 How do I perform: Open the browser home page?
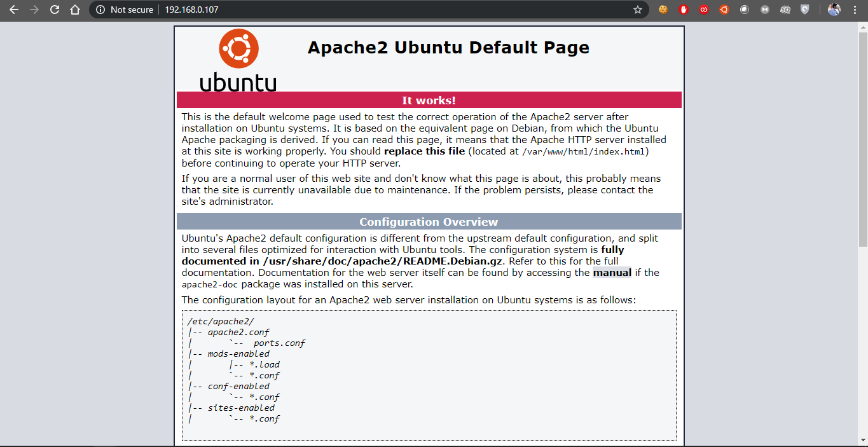(x=75, y=10)
